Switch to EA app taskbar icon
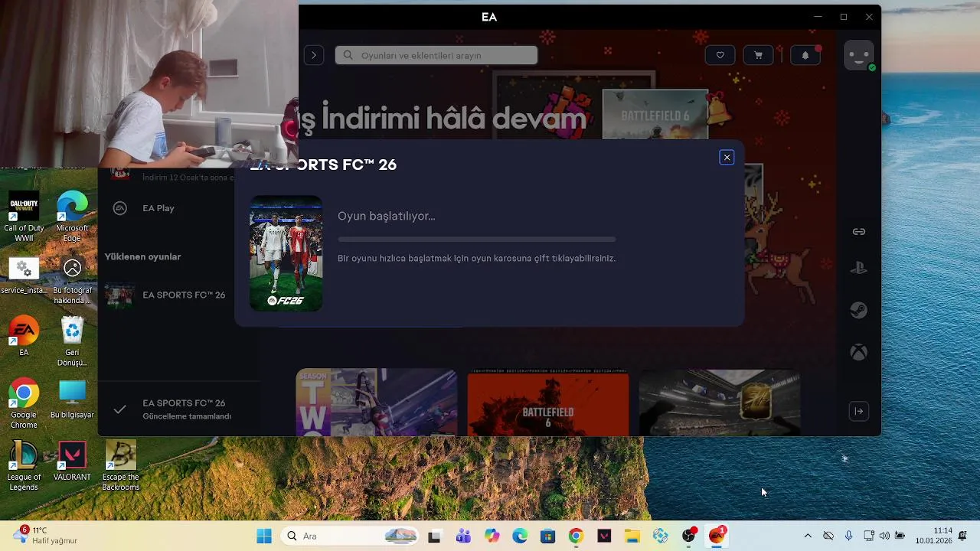The image size is (980, 551). coord(717,536)
